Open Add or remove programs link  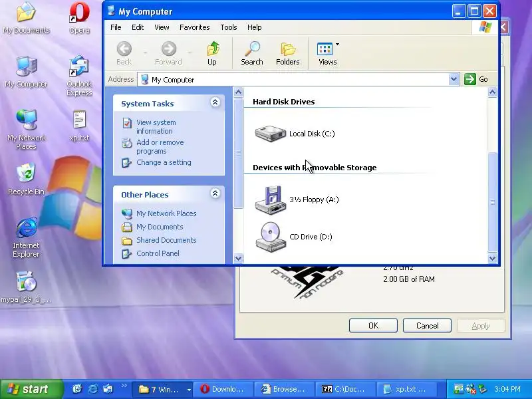click(x=160, y=146)
